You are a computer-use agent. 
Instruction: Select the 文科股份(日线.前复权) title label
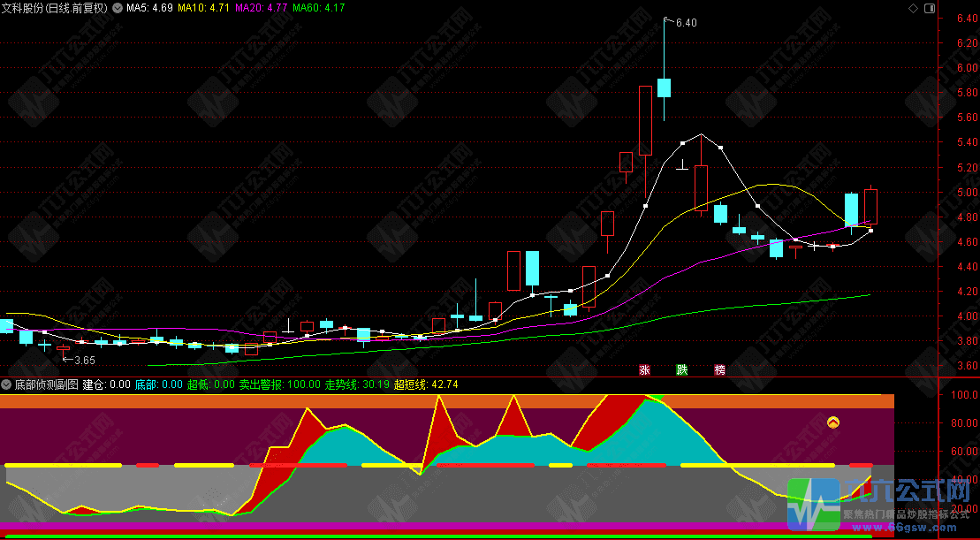(55, 9)
